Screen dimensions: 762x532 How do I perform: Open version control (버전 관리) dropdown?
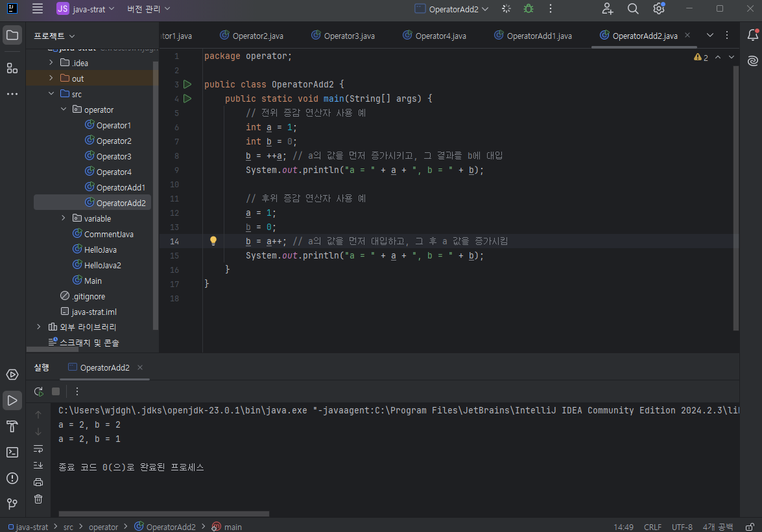coord(149,8)
